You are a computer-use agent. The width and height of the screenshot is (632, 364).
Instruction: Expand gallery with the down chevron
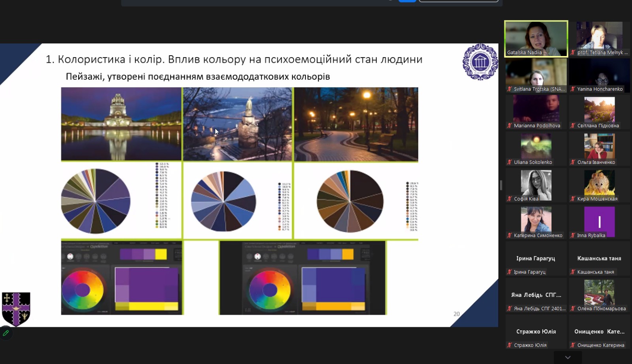pos(568,358)
